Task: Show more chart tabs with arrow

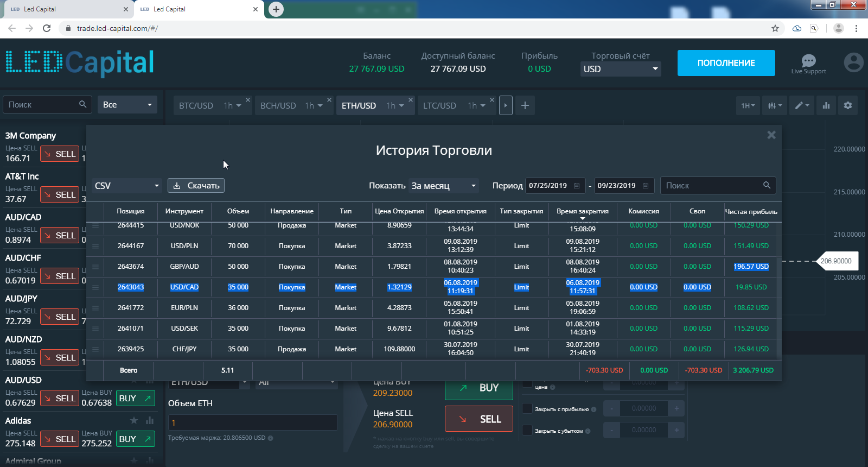Action: pyautogui.click(x=506, y=105)
